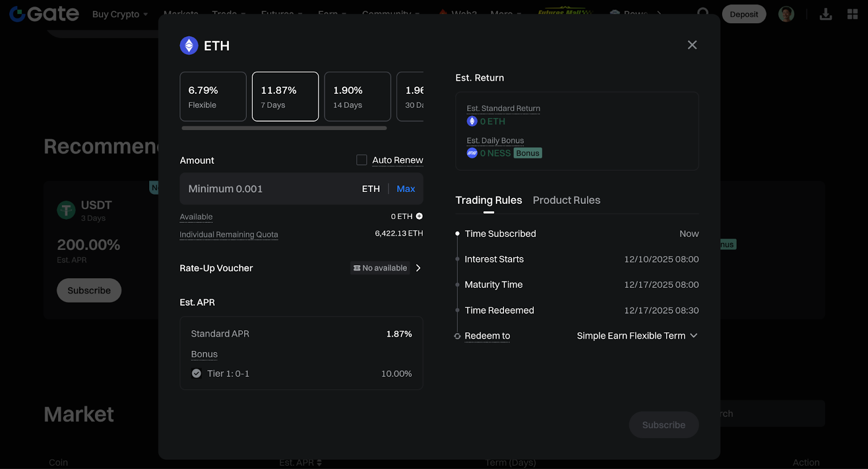Viewport: 868px width, 469px height.
Task: Click the search magnifier icon
Action: click(703, 12)
